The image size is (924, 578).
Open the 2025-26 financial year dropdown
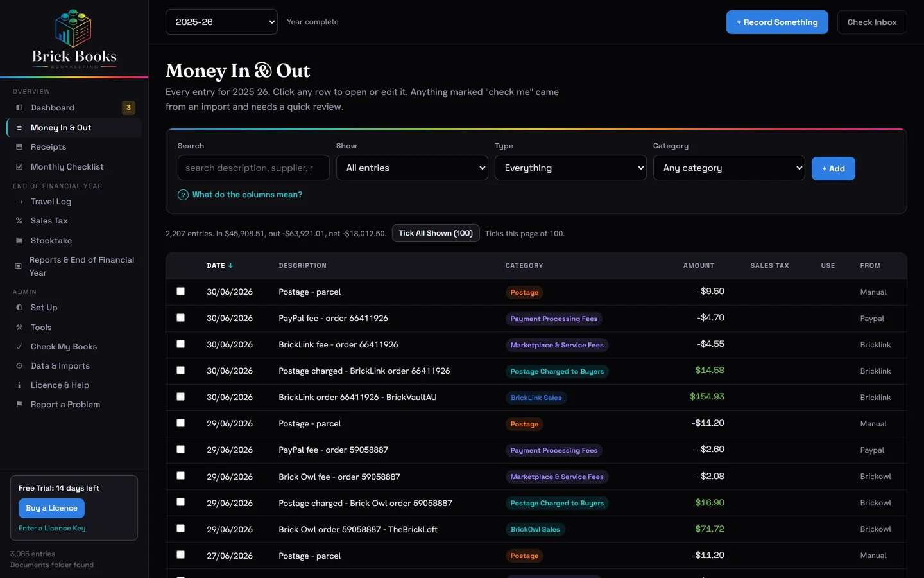click(x=221, y=22)
